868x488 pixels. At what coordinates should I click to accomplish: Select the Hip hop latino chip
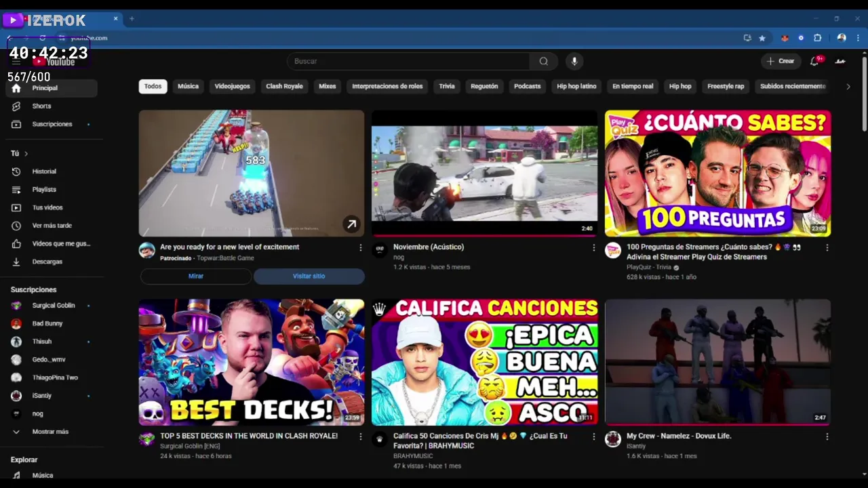(x=576, y=86)
